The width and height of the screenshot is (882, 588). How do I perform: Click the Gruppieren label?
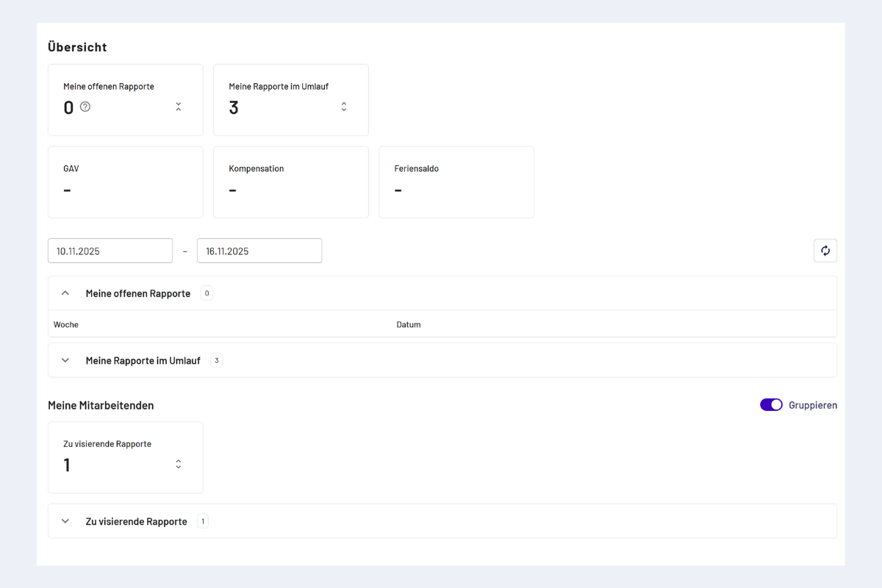click(x=812, y=405)
